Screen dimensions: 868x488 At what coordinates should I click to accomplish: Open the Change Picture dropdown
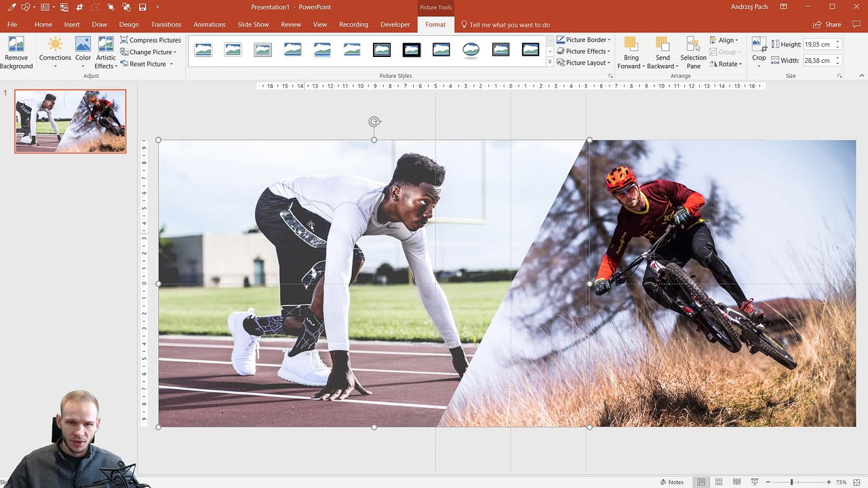(x=149, y=52)
